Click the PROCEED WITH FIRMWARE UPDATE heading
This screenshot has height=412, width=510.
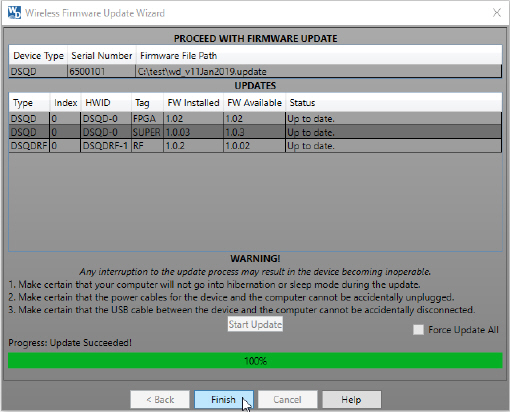[255, 38]
